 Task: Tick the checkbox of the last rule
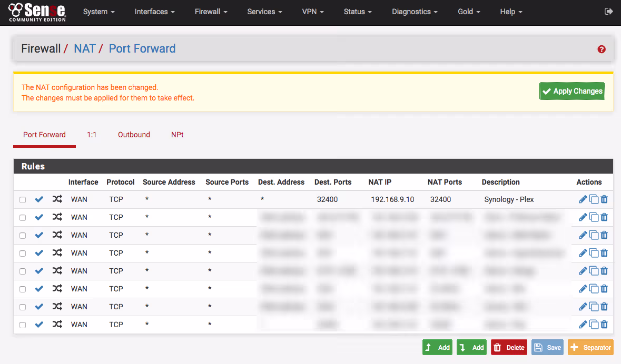pos(23,325)
